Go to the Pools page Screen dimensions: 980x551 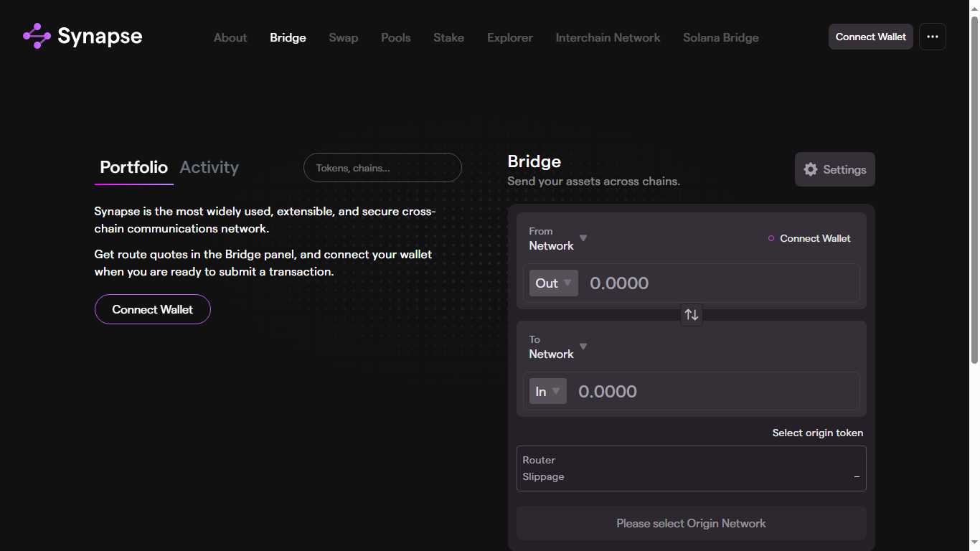(x=395, y=37)
